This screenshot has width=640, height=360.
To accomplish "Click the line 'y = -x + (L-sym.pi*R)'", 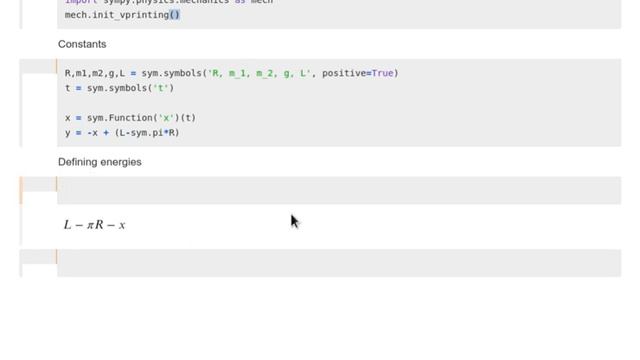I will click(122, 133).
